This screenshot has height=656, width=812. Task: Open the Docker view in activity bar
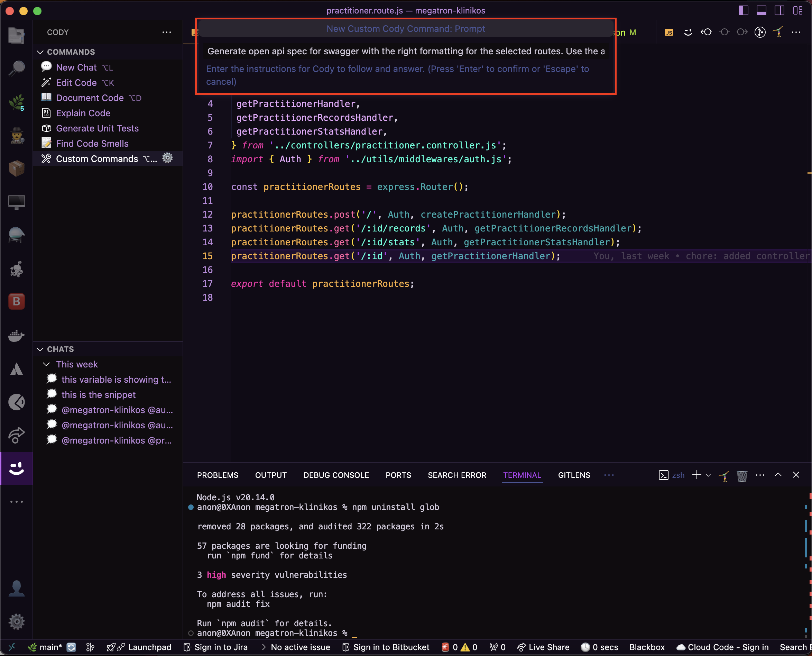[x=16, y=335]
